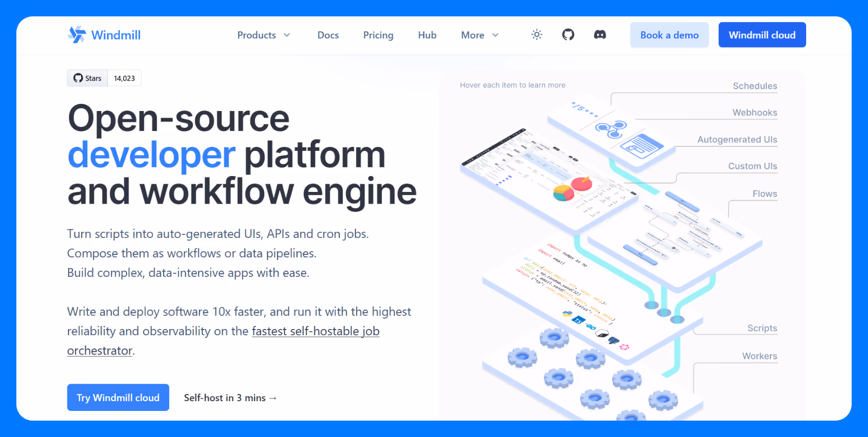Screen dimensions: 868x437
Task: Expand the Products dropdown menu
Action: click(x=264, y=35)
